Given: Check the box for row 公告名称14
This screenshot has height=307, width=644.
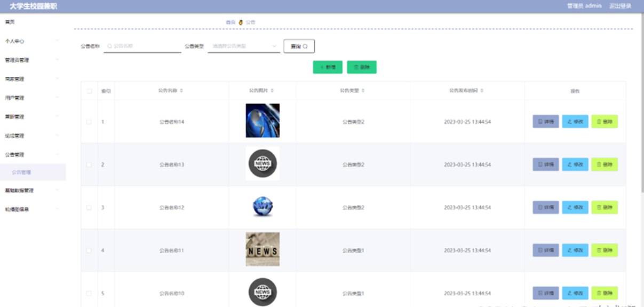Looking at the screenshot, I should [89, 122].
